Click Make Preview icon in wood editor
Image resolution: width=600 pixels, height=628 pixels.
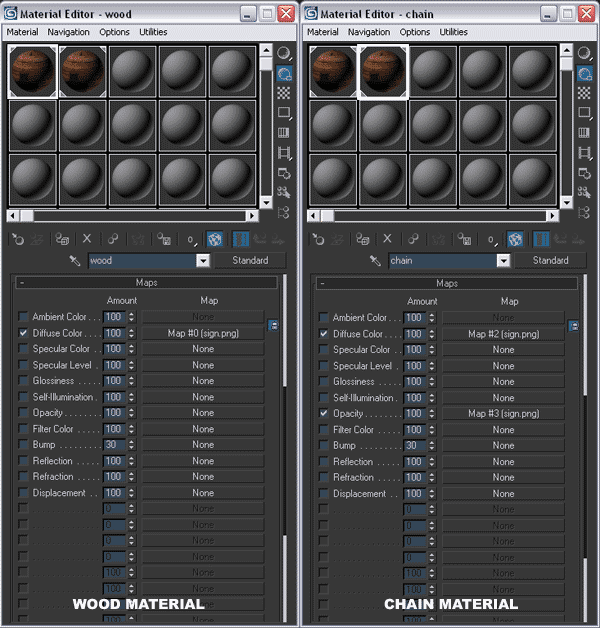pos(284,153)
